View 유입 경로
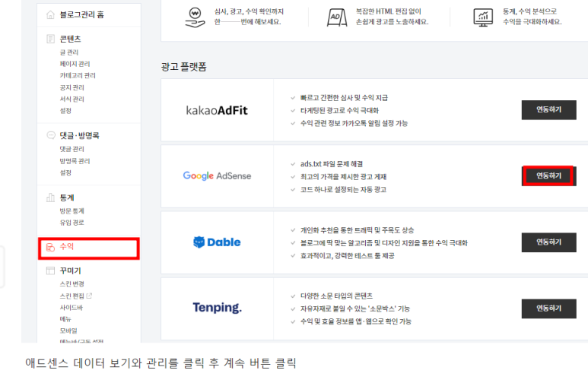The image size is (588, 386). click(x=72, y=222)
